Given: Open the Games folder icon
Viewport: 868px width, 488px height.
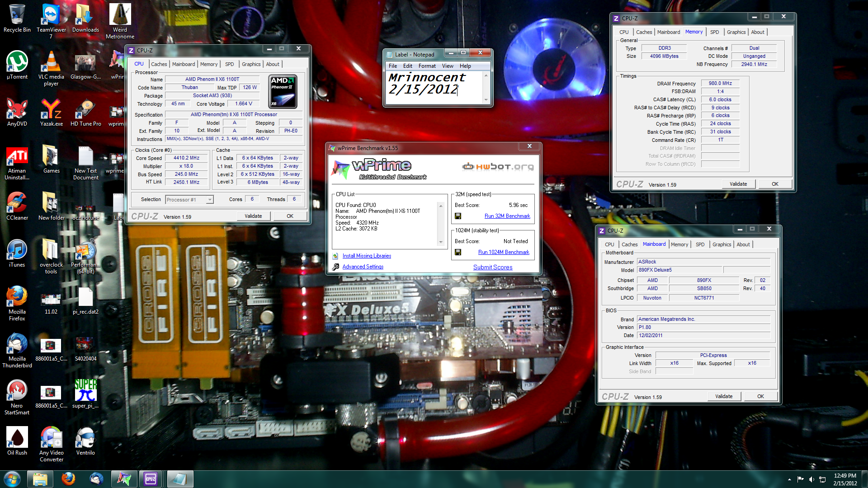Looking at the screenshot, I should pos(51,159).
